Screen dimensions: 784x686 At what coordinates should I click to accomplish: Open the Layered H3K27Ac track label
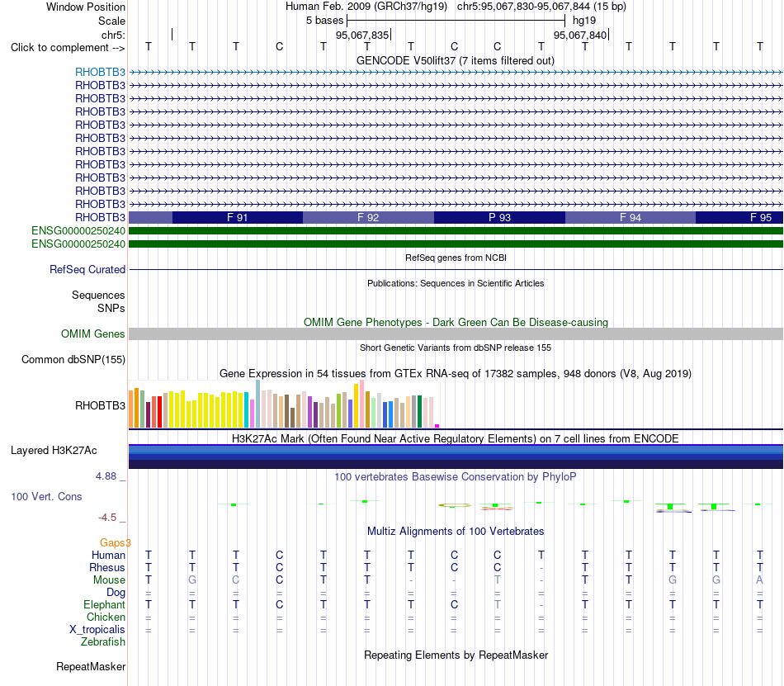(54, 451)
